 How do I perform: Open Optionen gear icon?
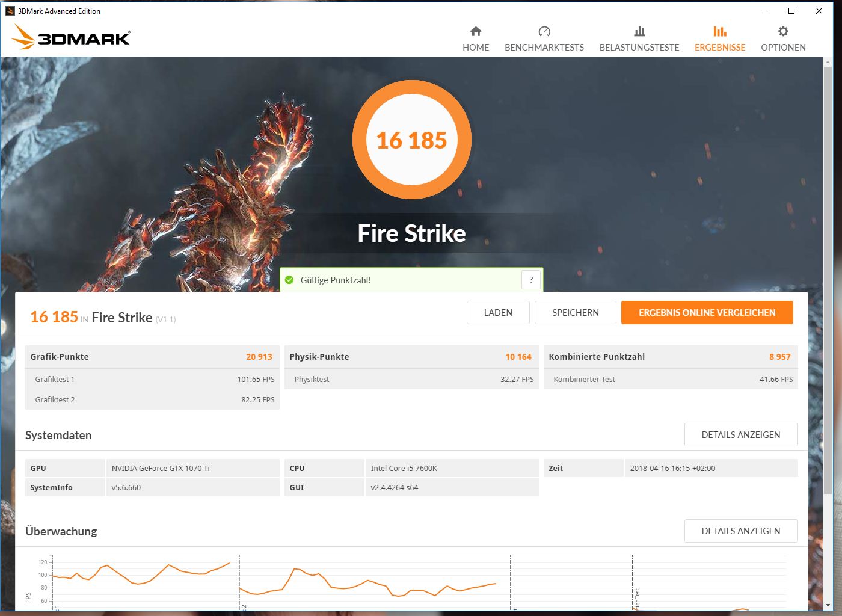[783, 31]
